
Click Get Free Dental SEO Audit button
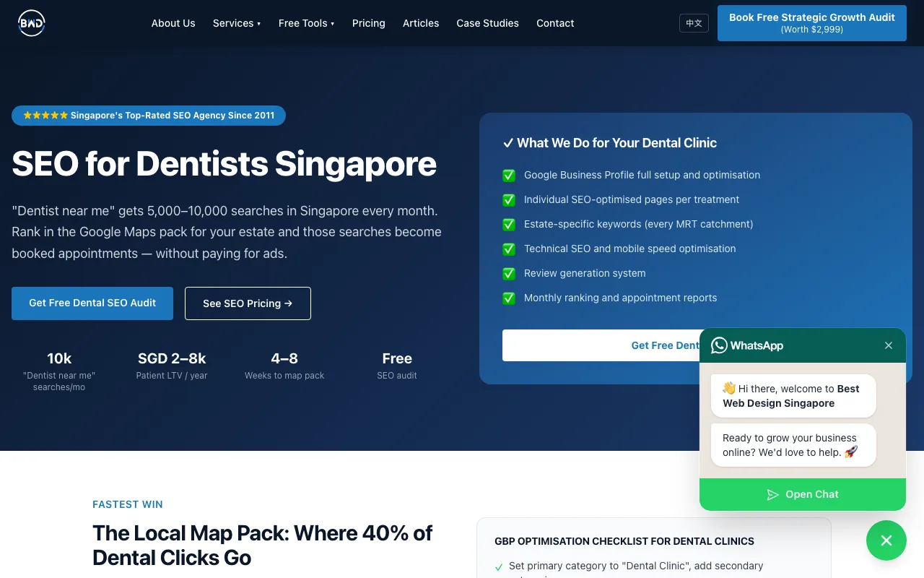tap(92, 303)
